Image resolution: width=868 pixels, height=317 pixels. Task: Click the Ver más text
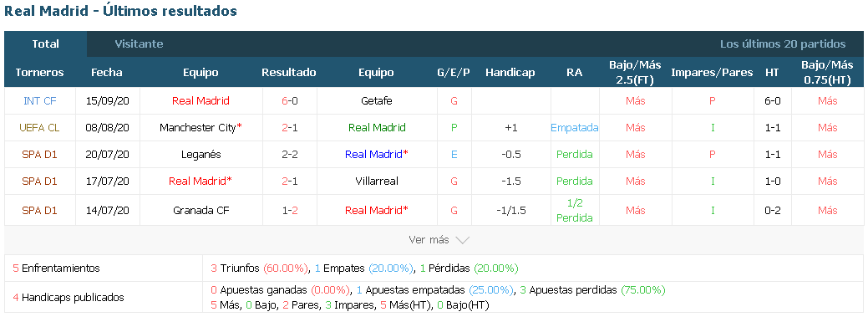coord(429,240)
